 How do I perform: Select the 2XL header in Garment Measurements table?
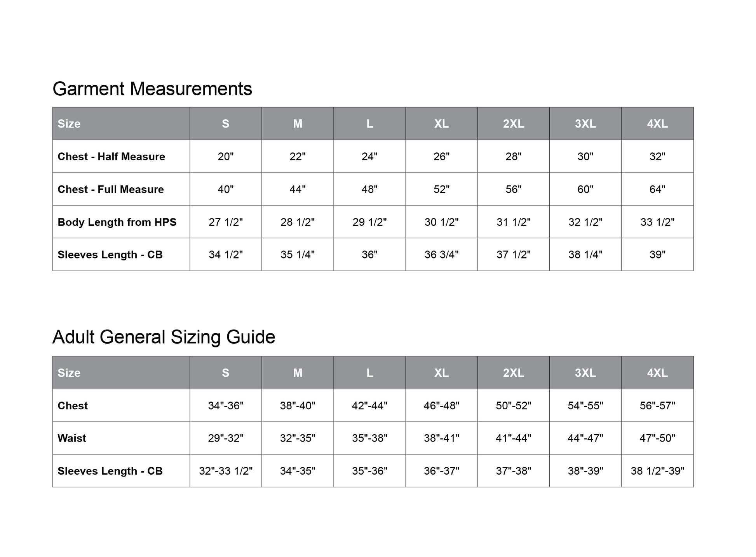point(513,124)
